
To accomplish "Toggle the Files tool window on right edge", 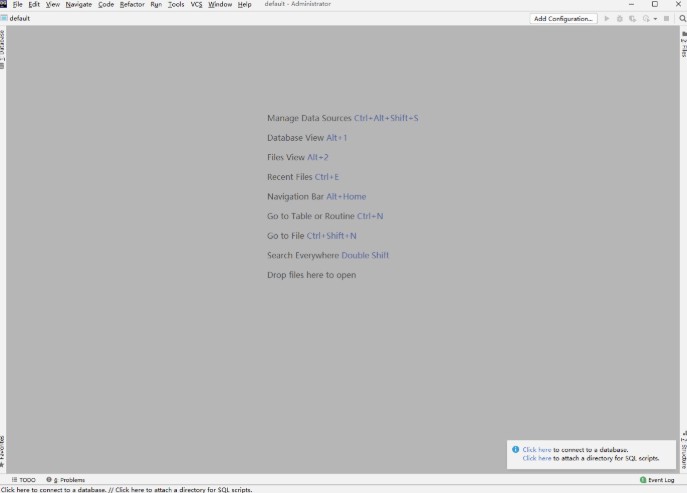I will [x=683, y=45].
